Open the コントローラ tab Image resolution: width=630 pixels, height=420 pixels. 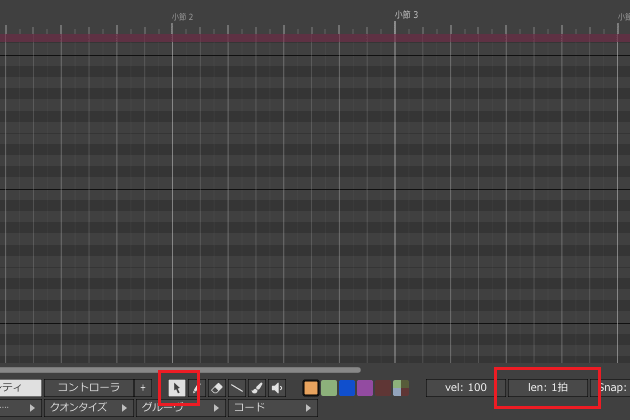(88, 388)
